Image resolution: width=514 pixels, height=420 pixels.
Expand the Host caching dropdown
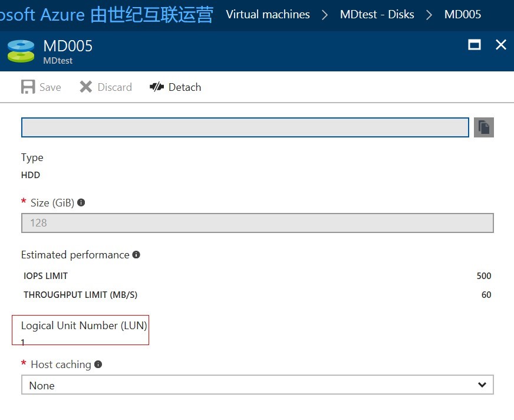pyautogui.click(x=257, y=385)
